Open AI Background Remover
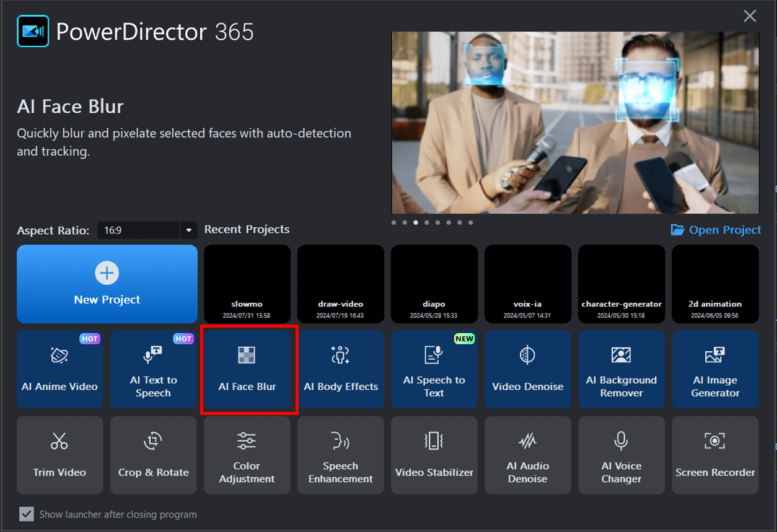Image resolution: width=777 pixels, height=532 pixels. point(621,369)
